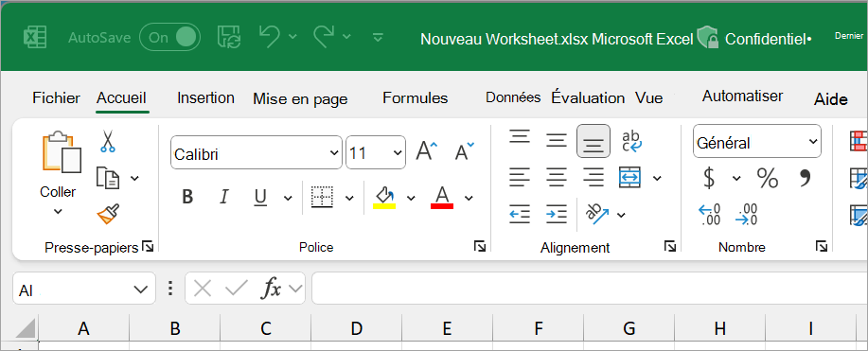The width and height of the screenshot is (868, 351).
Task: Decrease indent icon
Action: tap(520, 214)
